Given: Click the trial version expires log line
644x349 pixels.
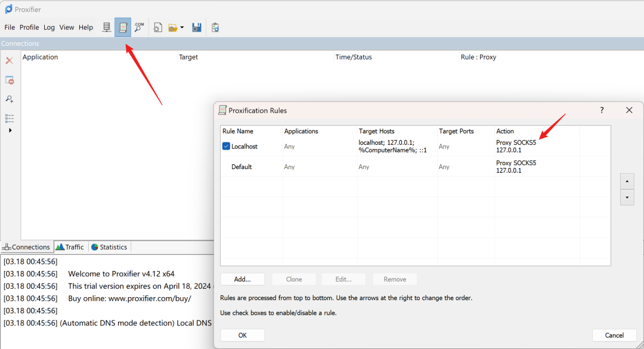Looking at the screenshot, I should pos(139,286).
